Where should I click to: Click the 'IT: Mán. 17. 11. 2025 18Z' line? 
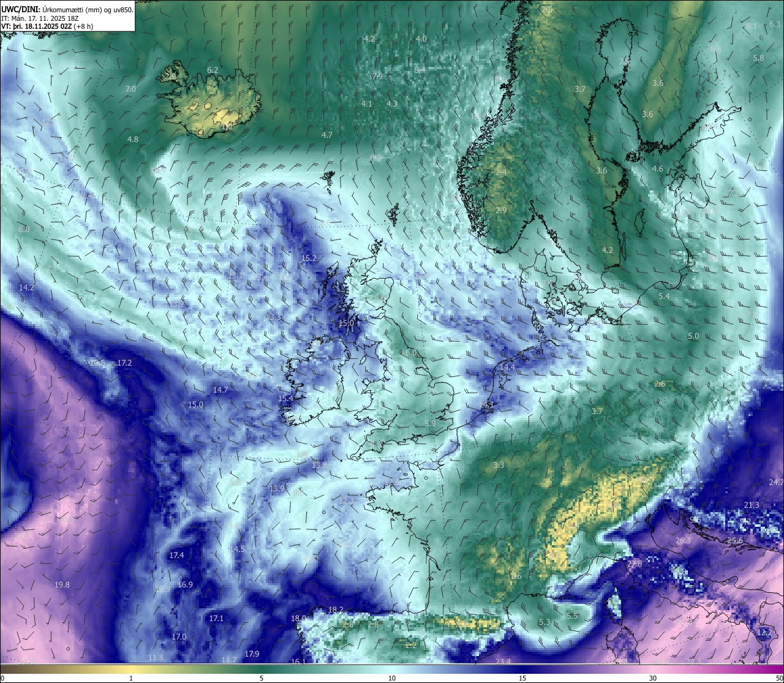coord(39,18)
